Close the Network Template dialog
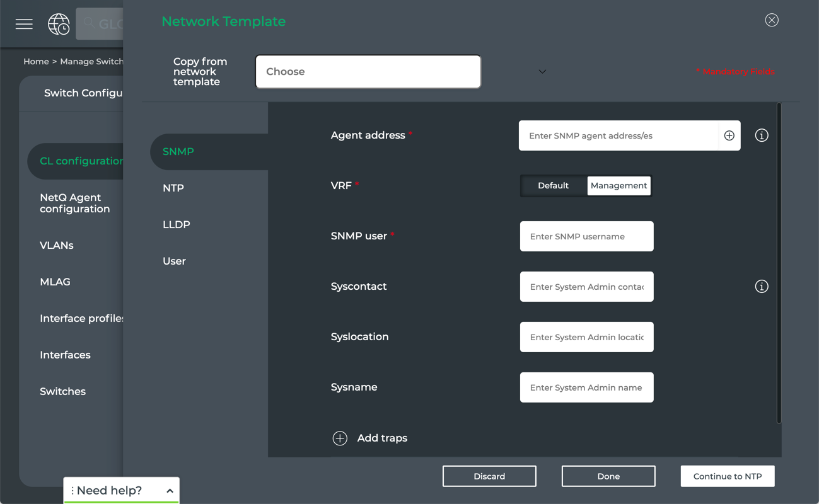The height and width of the screenshot is (504, 819). pos(772,20)
